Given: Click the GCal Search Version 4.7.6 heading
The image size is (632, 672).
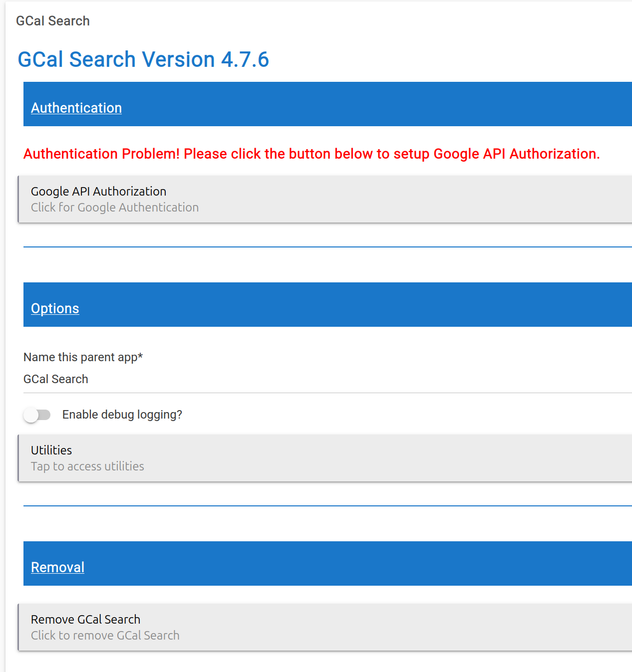Looking at the screenshot, I should (143, 59).
